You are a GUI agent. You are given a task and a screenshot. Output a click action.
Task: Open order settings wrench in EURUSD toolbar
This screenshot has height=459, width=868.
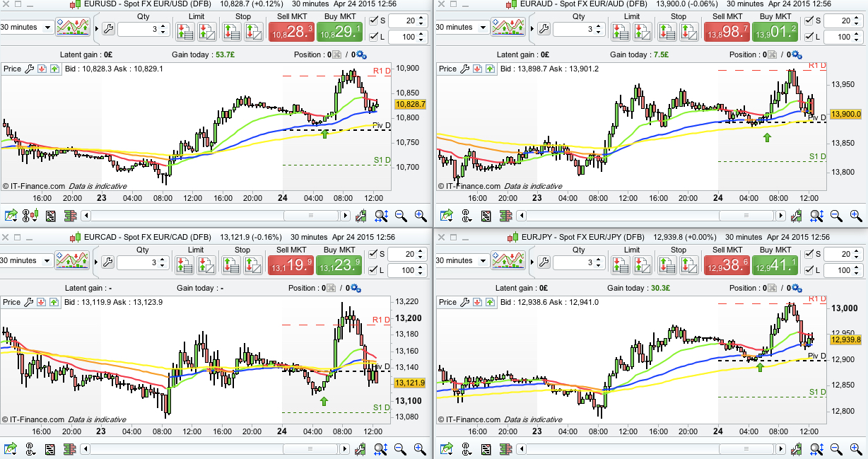(107, 29)
